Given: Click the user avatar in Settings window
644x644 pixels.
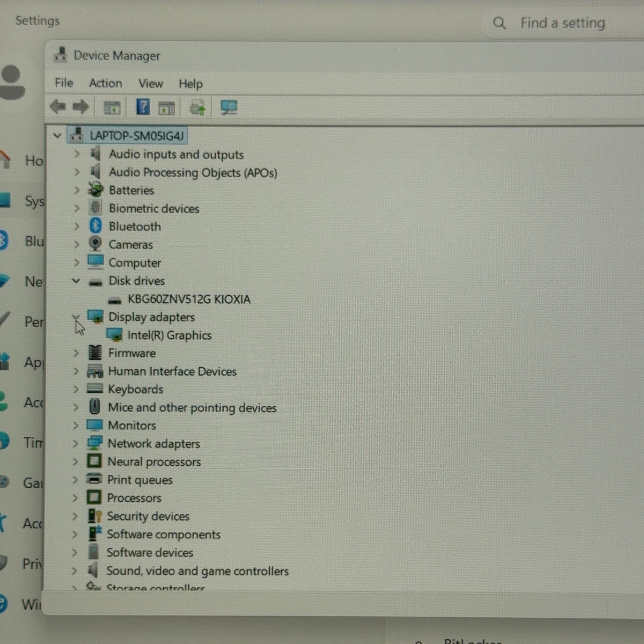Looking at the screenshot, I should pos(11,82).
